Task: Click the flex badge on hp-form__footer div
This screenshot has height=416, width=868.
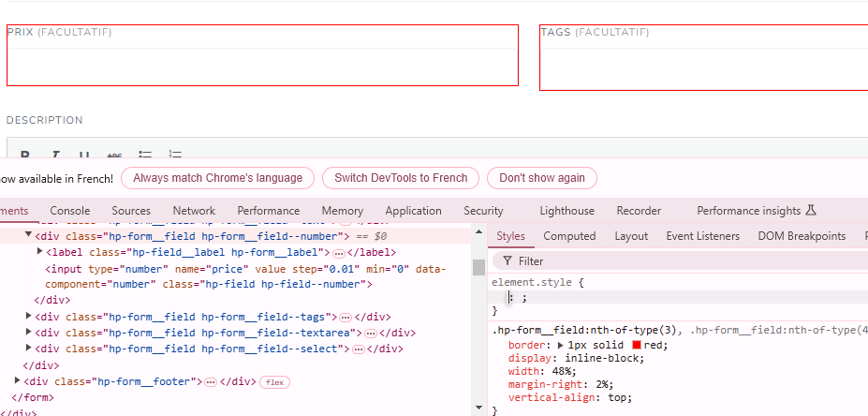Action: (x=274, y=382)
